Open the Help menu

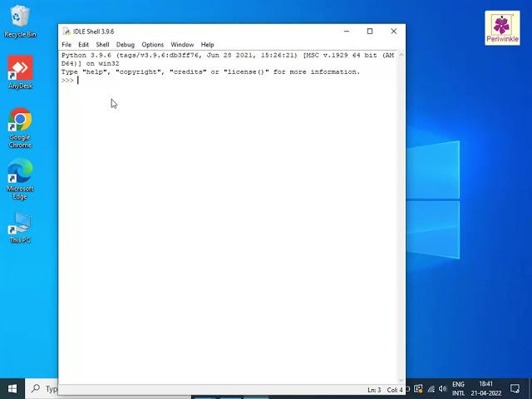tap(207, 44)
